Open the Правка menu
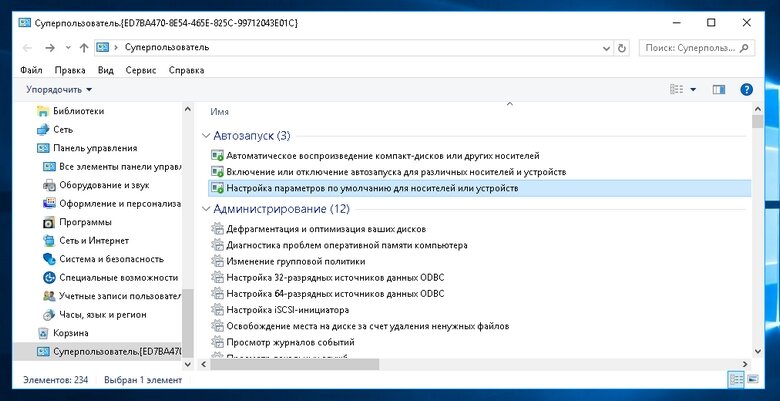 tap(70, 70)
